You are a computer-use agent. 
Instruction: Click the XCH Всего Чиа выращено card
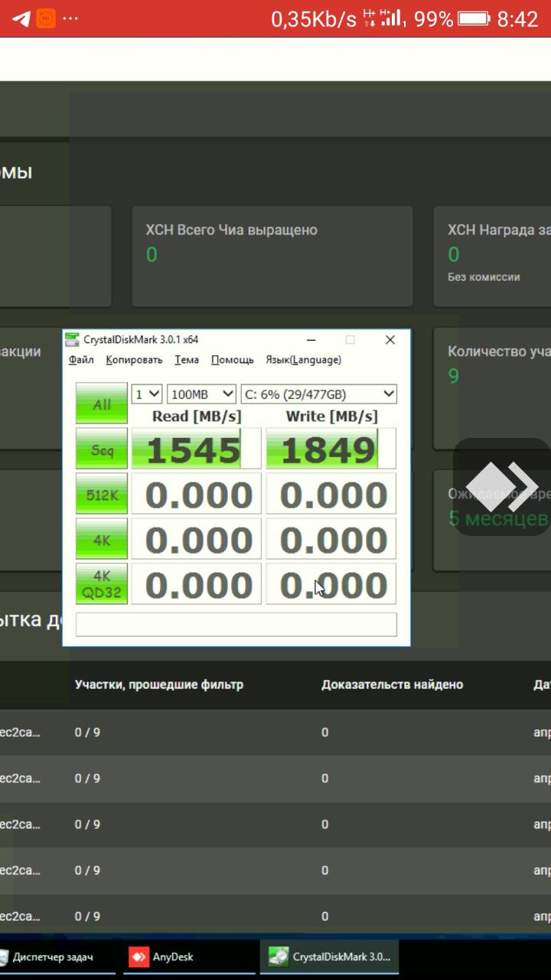click(272, 256)
